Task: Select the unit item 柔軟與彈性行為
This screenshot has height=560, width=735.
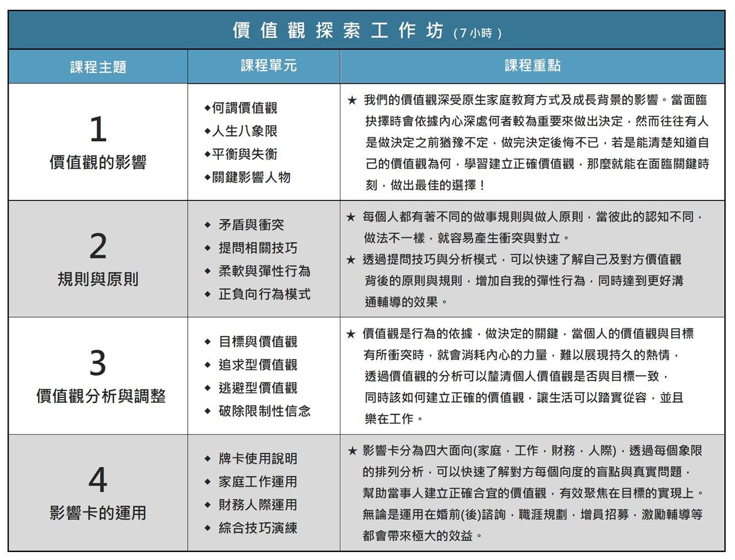Action: click(264, 271)
